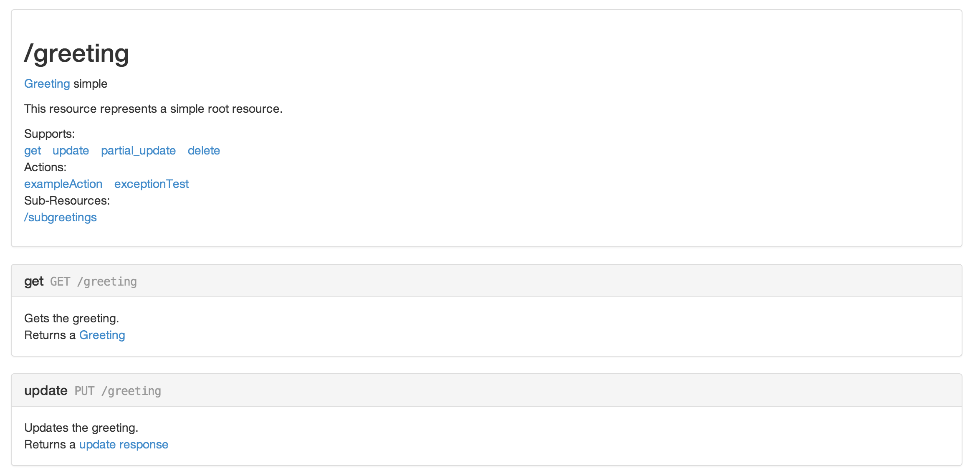Visit the /subgreetings sub-resource

pos(61,218)
